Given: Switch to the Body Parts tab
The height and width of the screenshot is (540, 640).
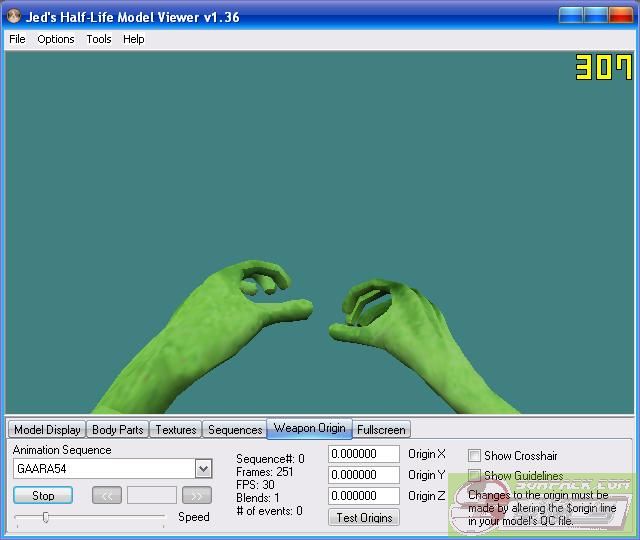Looking at the screenshot, I should coord(118,430).
